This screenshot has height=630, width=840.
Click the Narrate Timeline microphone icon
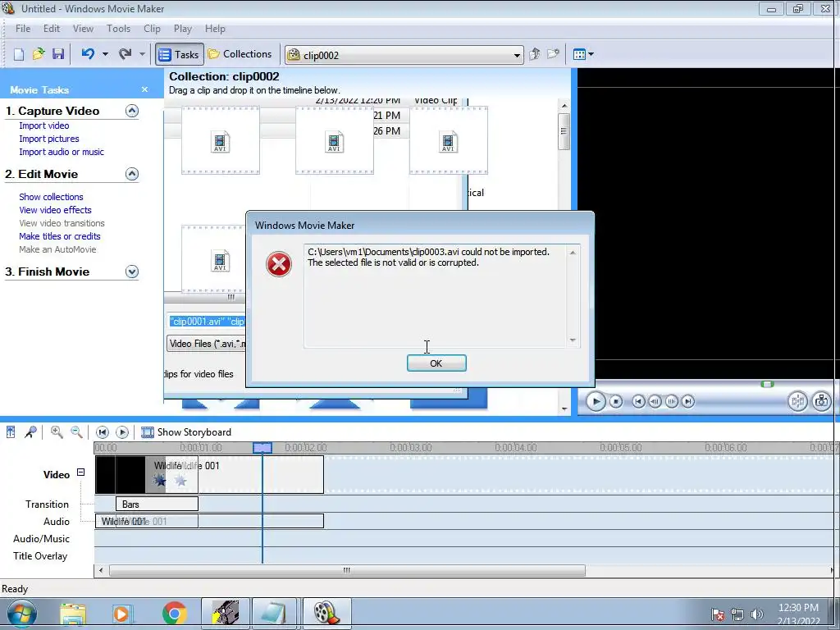[30, 431]
